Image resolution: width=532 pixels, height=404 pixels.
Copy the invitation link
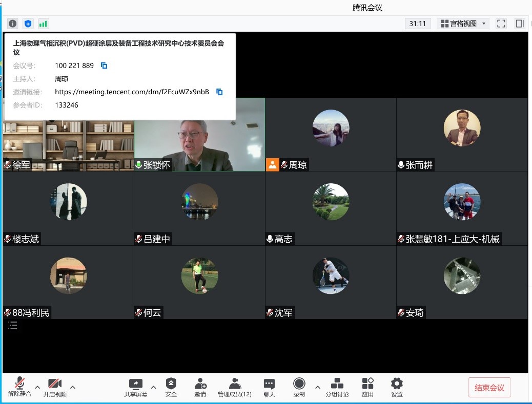[219, 92]
